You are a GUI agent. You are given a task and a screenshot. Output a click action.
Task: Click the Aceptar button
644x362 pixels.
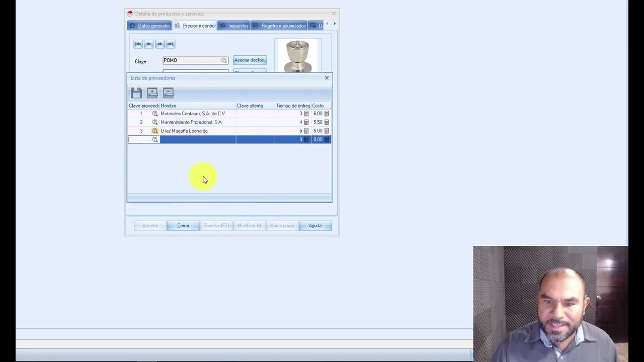pos(150,226)
